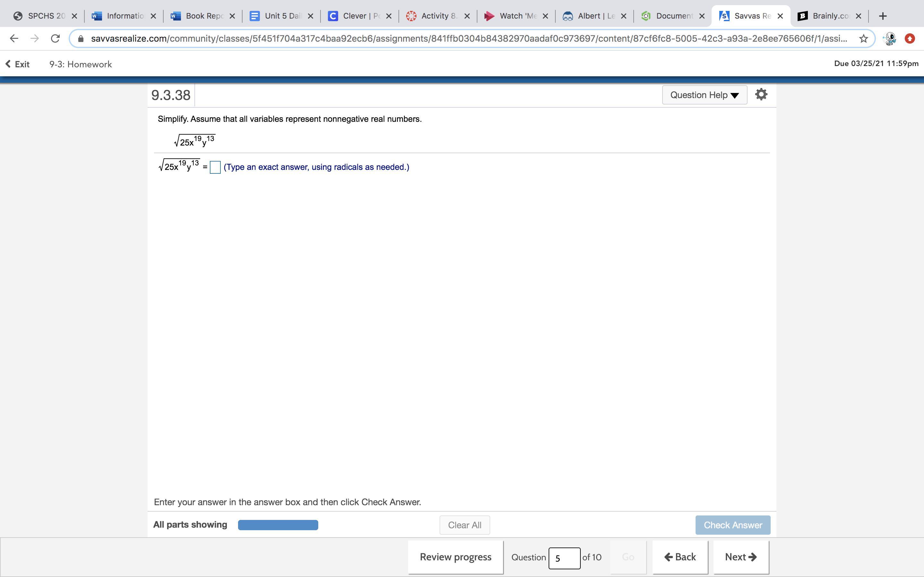
Task: Click the Check Answer button
Action: coord(732,525)
